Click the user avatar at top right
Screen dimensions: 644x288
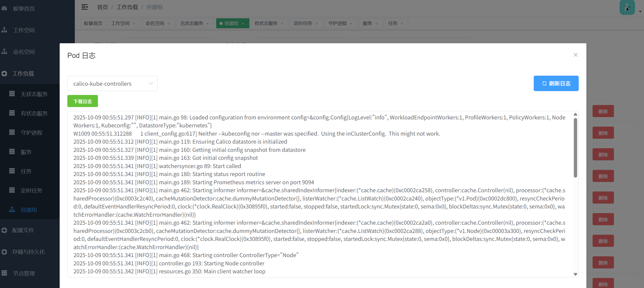(627, 8)
